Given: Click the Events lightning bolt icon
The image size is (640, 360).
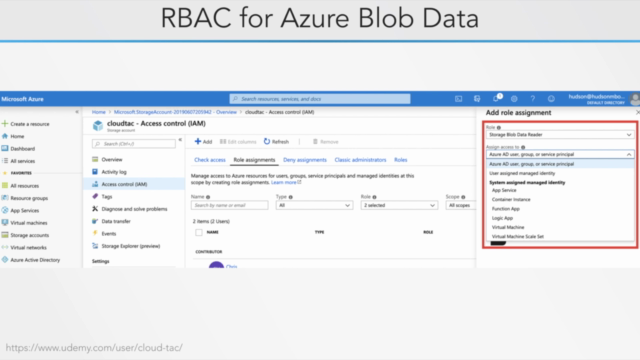Looking at the screenshot, I should [x=95, y=233].
